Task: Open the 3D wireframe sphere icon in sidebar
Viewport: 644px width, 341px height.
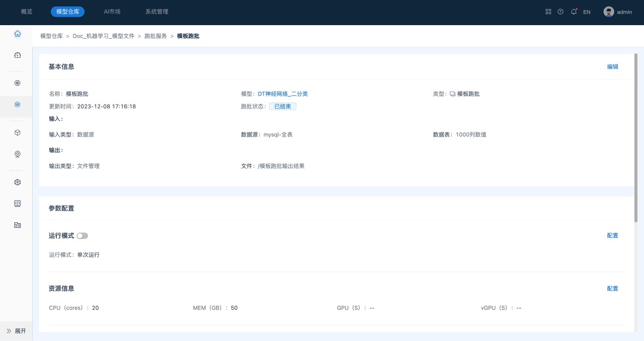Action: 18,182
